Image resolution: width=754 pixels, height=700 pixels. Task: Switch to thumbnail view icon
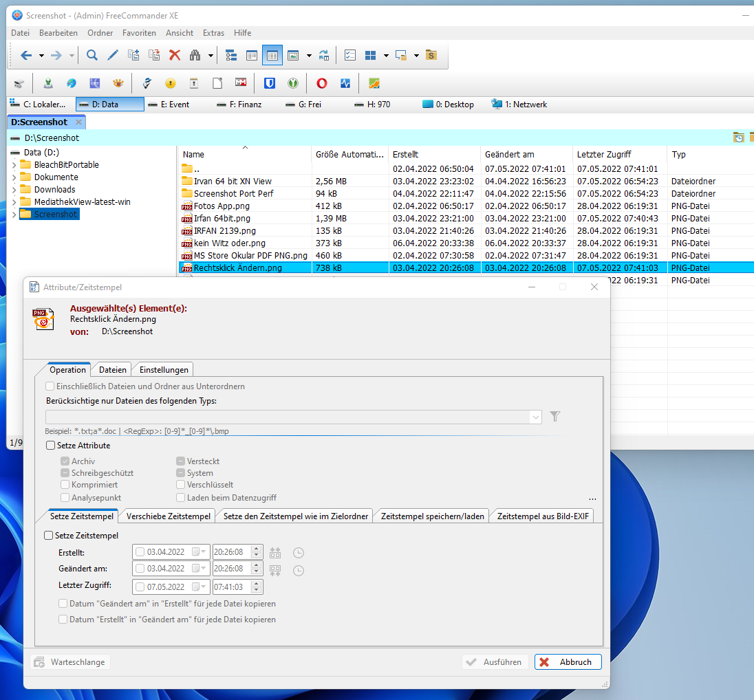293,55
